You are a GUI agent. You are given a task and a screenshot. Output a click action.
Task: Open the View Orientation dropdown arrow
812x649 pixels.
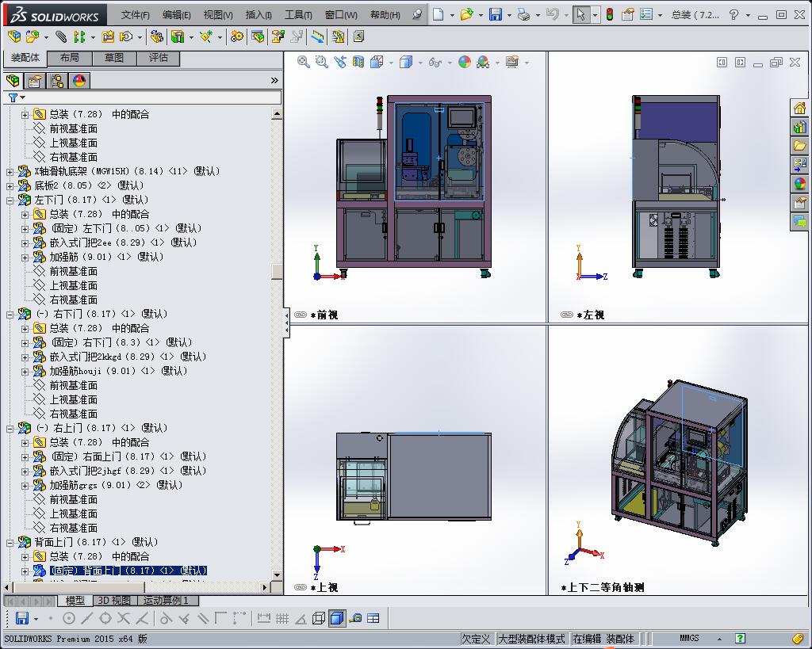coord(391,63)
